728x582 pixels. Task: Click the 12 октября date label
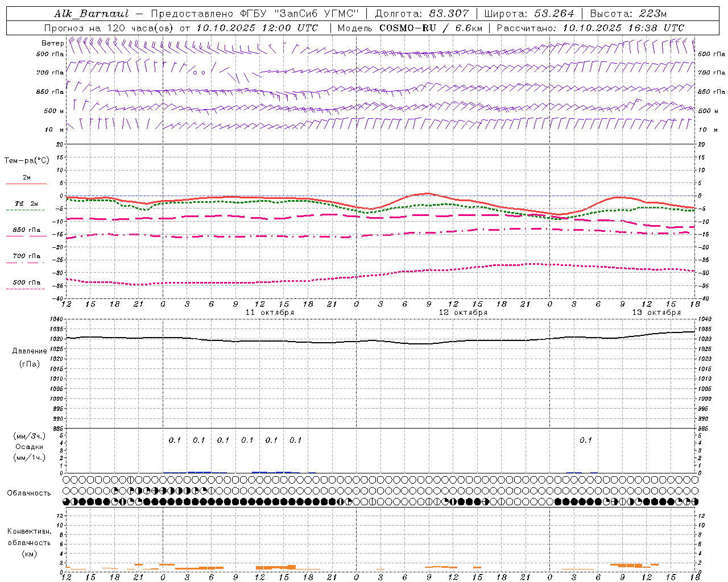pos(463,313)
